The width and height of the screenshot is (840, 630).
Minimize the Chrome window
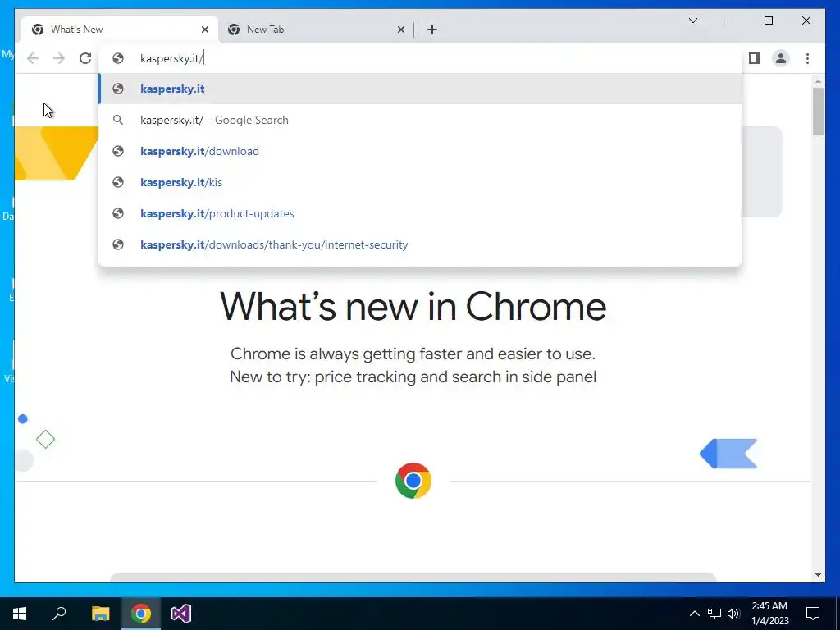[x=731, y=21]
